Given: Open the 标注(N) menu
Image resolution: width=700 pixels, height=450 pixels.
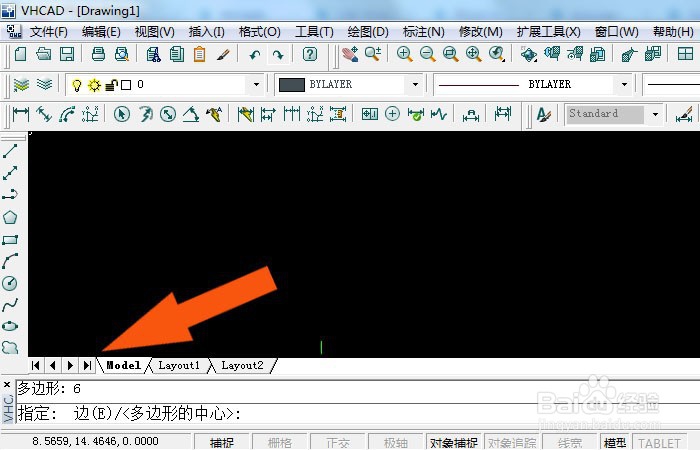Looking at the screenshot, I should click(x=424, y=32).
